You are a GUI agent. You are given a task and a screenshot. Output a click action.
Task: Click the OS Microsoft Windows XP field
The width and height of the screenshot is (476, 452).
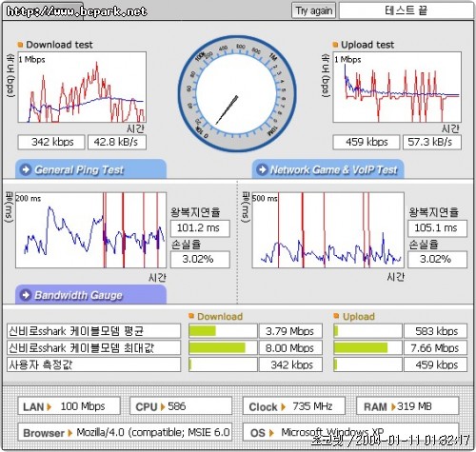point(351,432)
